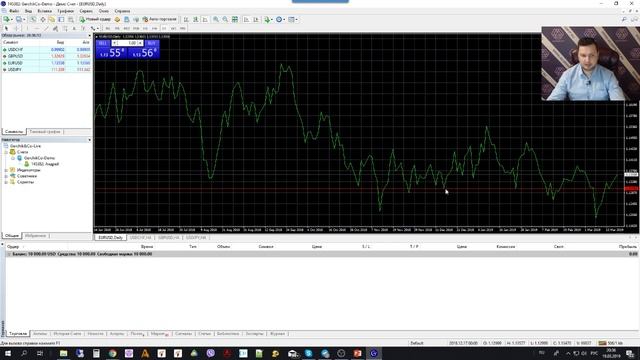Collapse the Счета tree node
Screen dimensions: 640x360
[x=6, y=152]
